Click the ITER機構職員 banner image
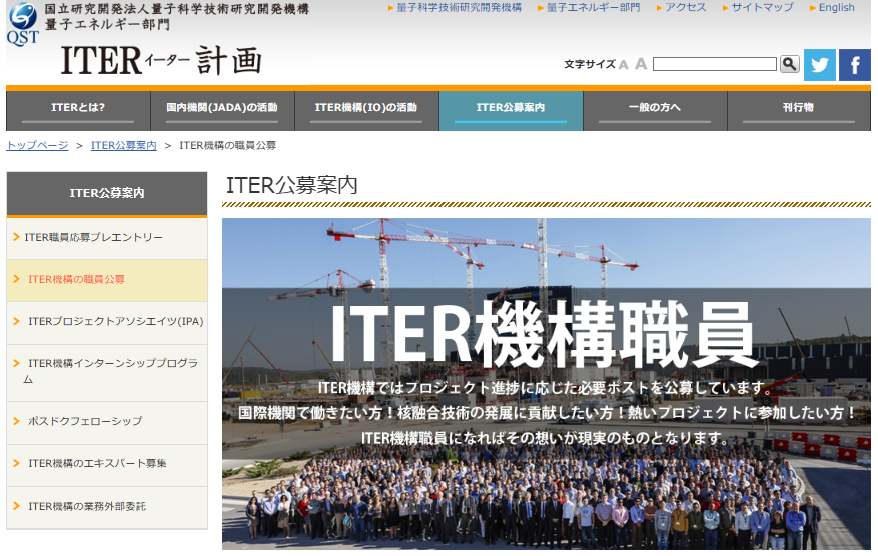878x556 pixels. click(546, 384)
